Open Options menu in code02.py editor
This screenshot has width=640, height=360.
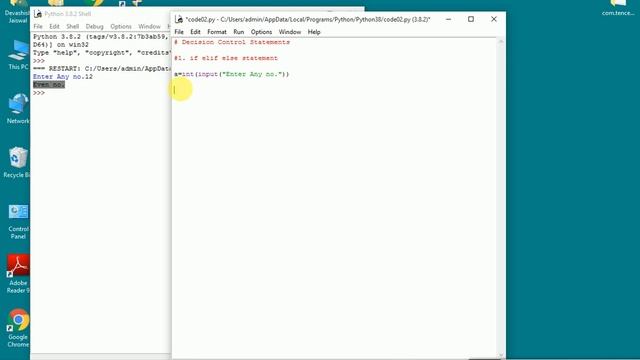(x=261, y=32)
